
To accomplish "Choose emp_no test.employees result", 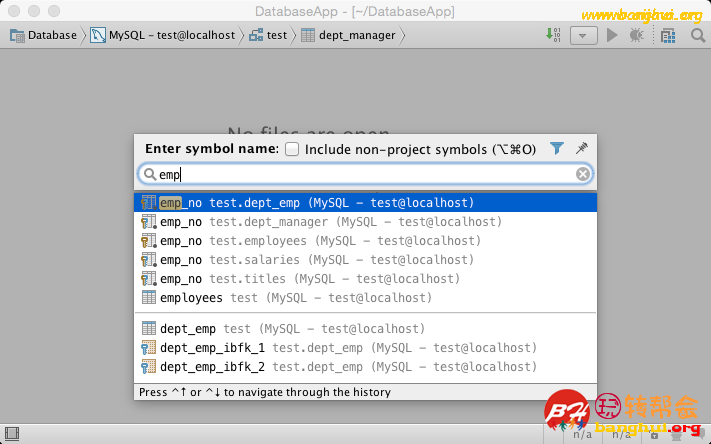I will [365, 241].
